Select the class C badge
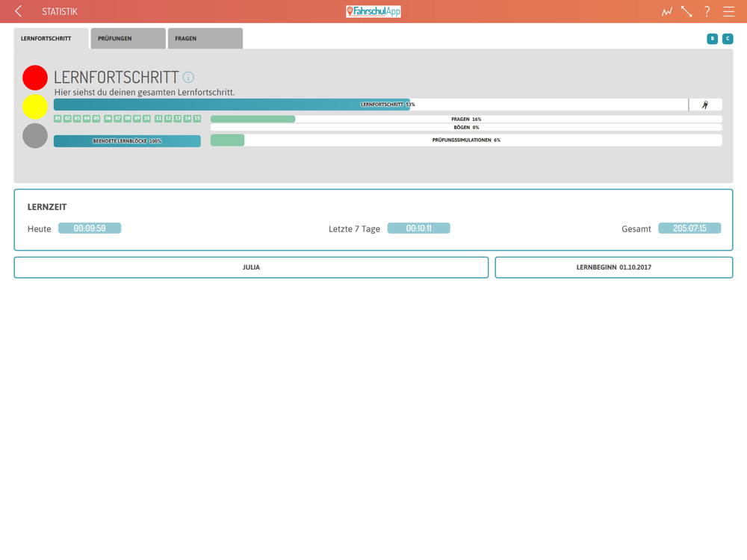 point(728,39)
